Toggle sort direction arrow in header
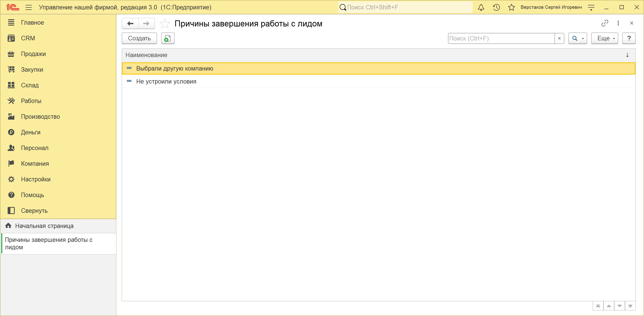 627,55
